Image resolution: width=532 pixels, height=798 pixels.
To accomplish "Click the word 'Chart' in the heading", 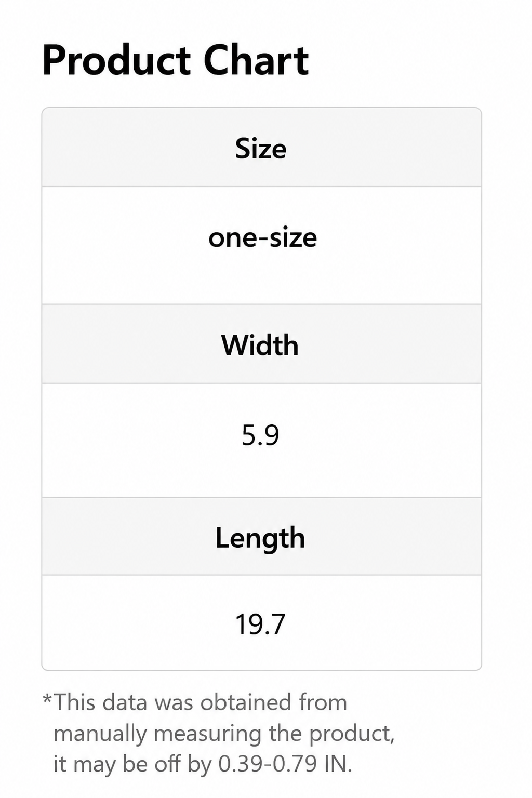I will tap(256, 60).
